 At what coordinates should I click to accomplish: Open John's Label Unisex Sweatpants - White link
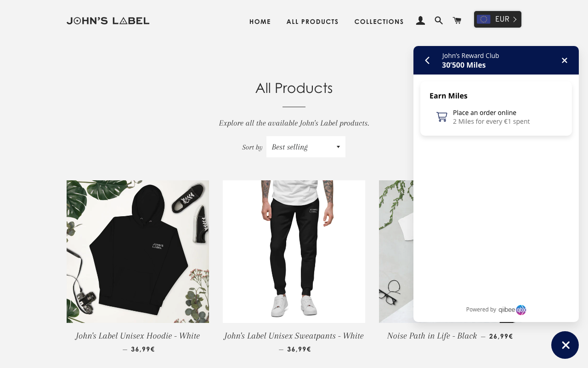294,336
